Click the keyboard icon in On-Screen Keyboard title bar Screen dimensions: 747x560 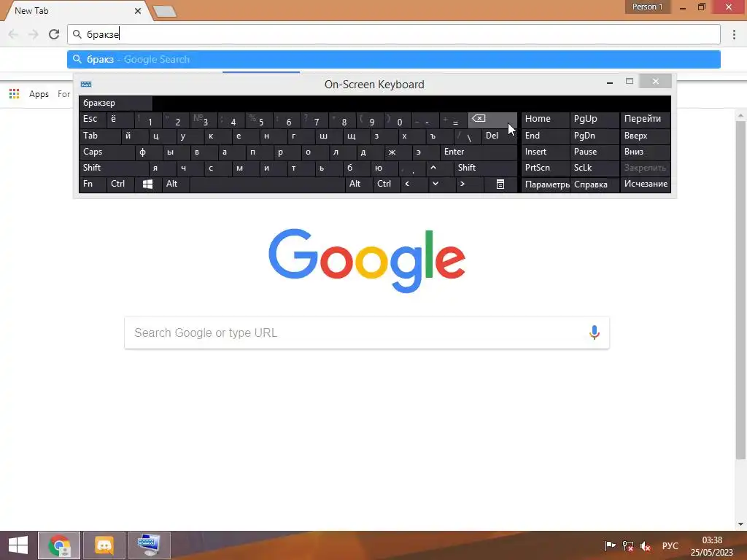pyautogui.click(x=86, y=85)
